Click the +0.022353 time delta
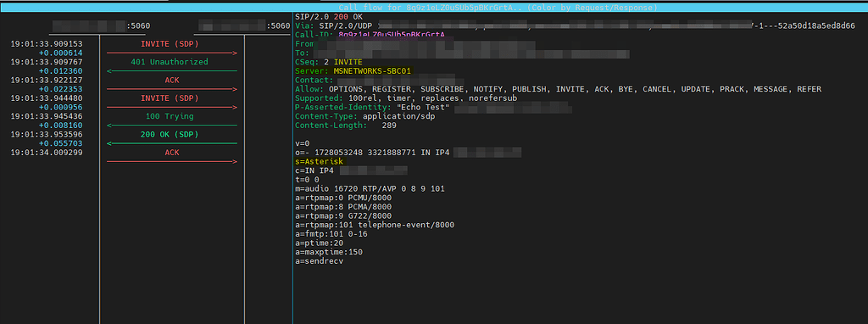Screen dimensions: 868x324 coord(61,89)
